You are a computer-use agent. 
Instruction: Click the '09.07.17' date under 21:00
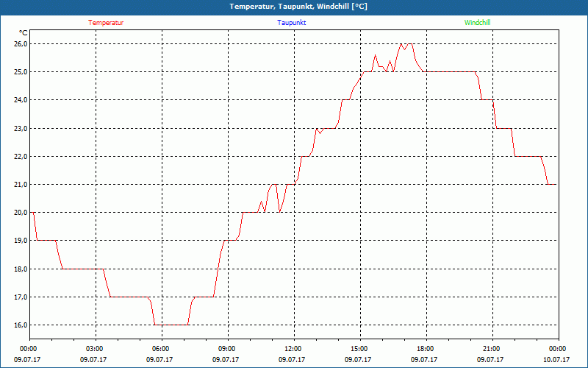click(x=490, y=359)
